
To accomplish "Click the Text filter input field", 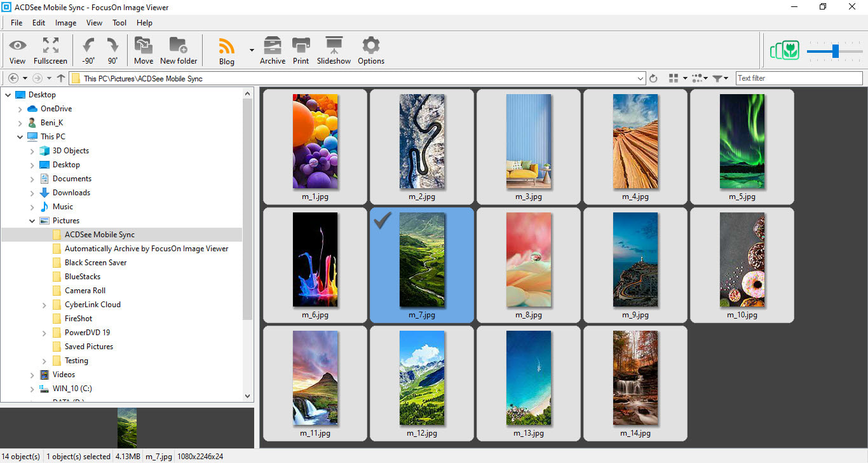I will click(799, 78).
